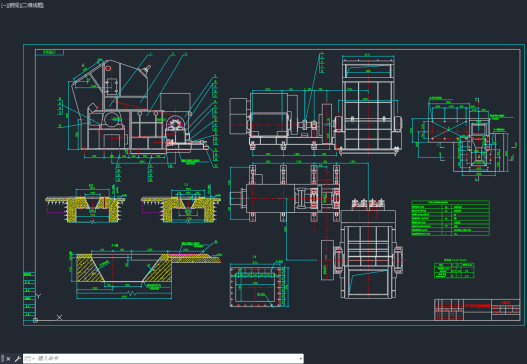Open the viewport controls [-] menu
This screenshot has height=364, width=527.
pyautogui.click(x=3, y=5)
